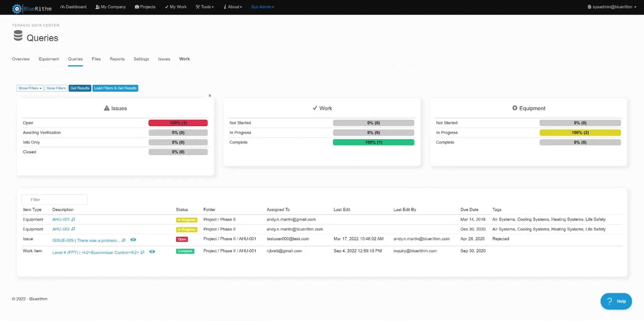This screenshot has height=321, width=644.
Task: Click the Help chat button
Action: coord(616,301)
